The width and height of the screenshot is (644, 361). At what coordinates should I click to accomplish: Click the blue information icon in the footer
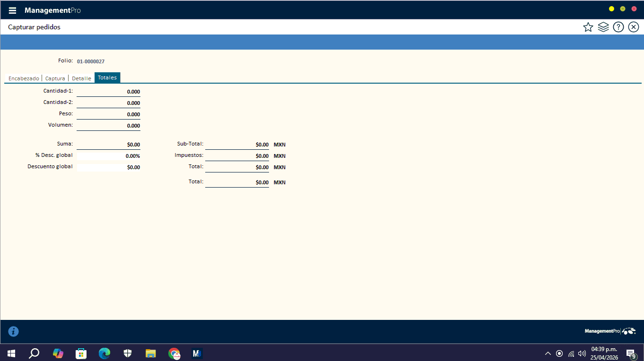[14, 332]
